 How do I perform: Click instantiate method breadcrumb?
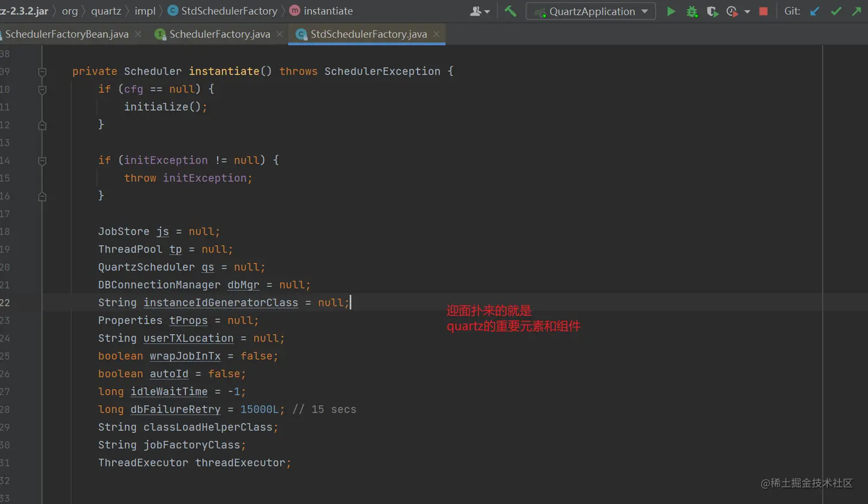click(x=321, y=11)
